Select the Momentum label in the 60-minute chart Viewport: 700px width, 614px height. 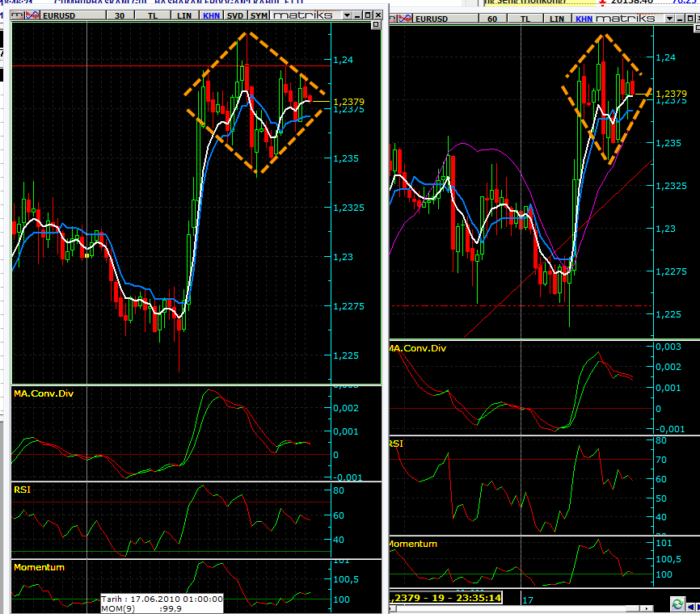point(413,544)
